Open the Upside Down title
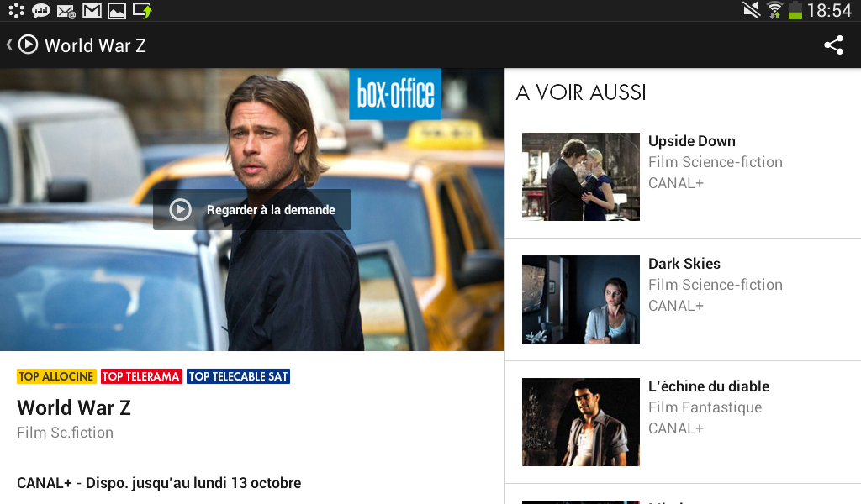The image size is (861, 504). point(692,141)
